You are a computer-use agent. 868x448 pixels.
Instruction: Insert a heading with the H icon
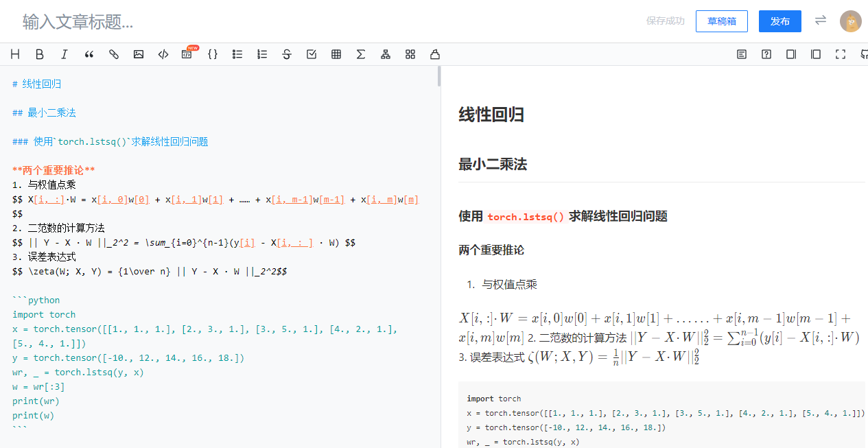point(15,54)
